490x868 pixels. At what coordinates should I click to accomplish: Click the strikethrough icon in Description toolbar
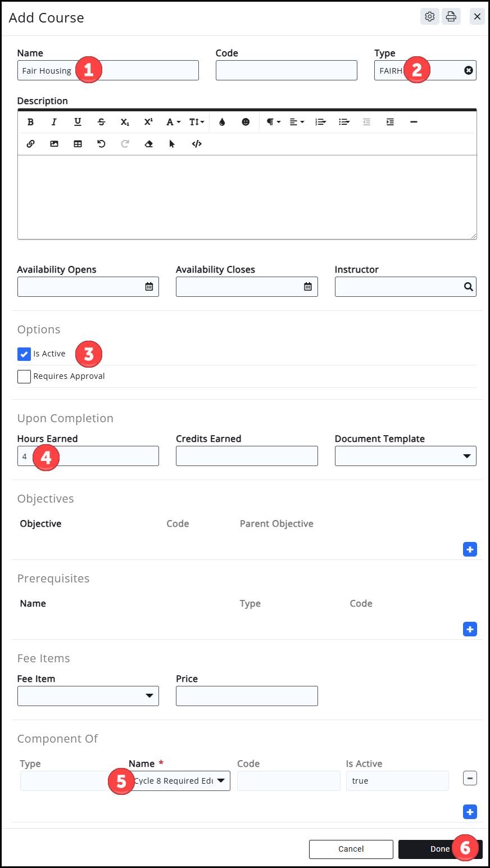pos(101,122)
